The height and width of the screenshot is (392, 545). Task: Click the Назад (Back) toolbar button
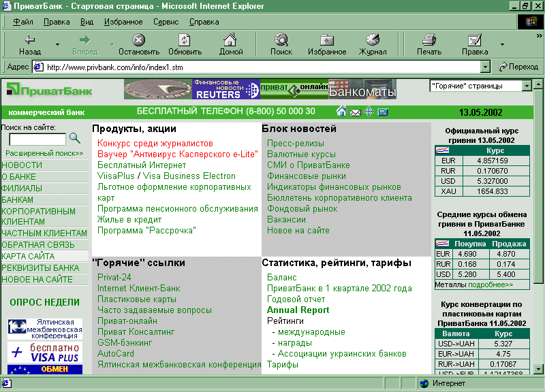[x=30, y=44]
